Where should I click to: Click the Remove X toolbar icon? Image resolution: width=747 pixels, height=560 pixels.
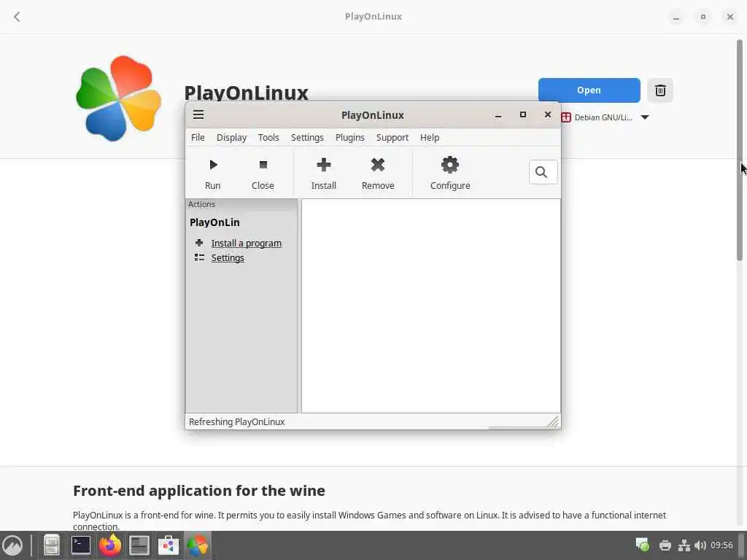point(378,165)
